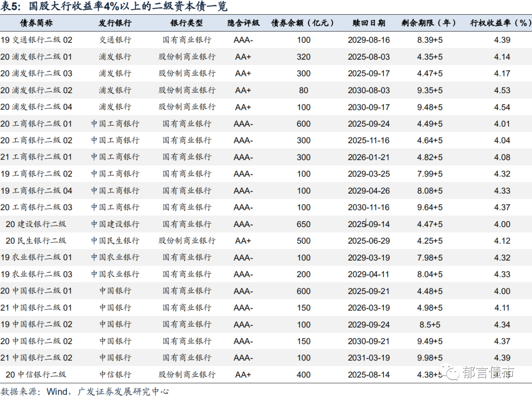Click balance value 400

click(x=303, y=375)
